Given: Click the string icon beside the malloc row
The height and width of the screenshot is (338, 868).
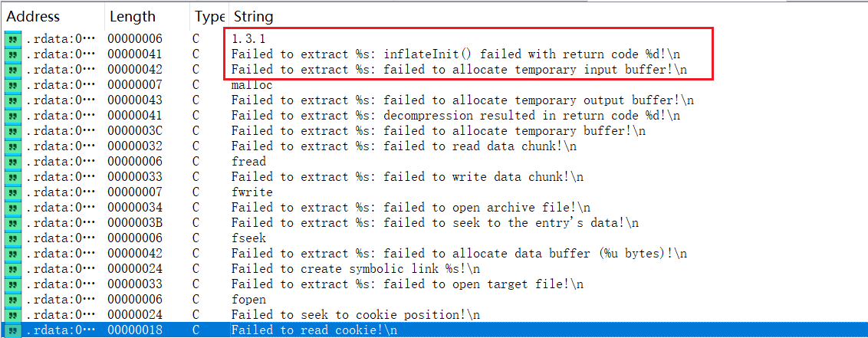Looking at the screenshot, I should (x=12, y=84).
